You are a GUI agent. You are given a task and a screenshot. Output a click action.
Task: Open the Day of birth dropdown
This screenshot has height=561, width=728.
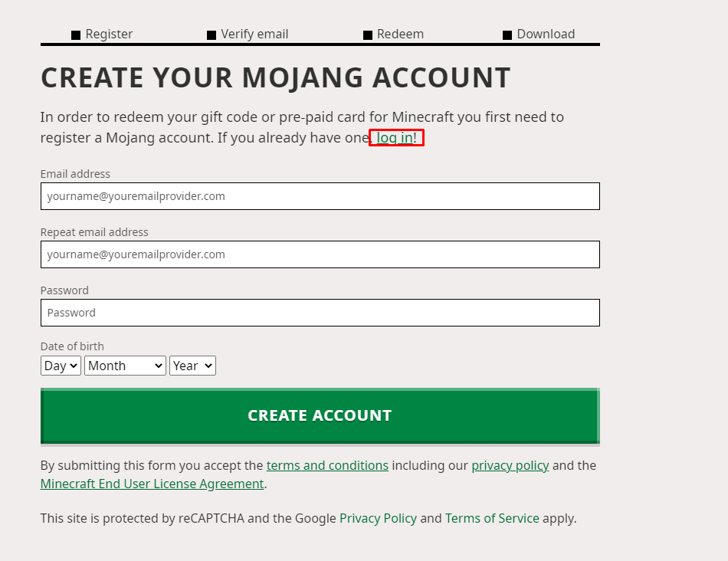click(x=61, y=366)
